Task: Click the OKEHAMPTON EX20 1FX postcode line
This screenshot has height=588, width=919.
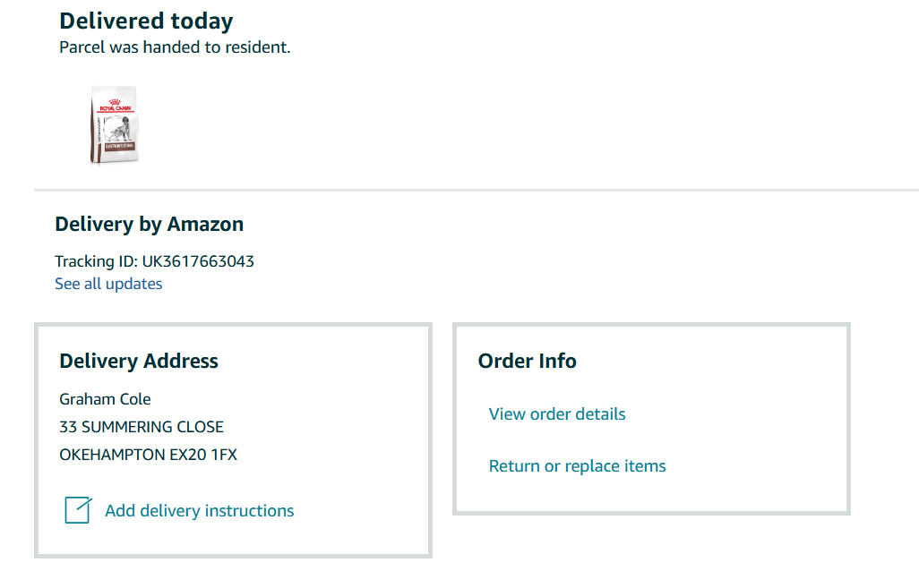Action: coord(149,455)
